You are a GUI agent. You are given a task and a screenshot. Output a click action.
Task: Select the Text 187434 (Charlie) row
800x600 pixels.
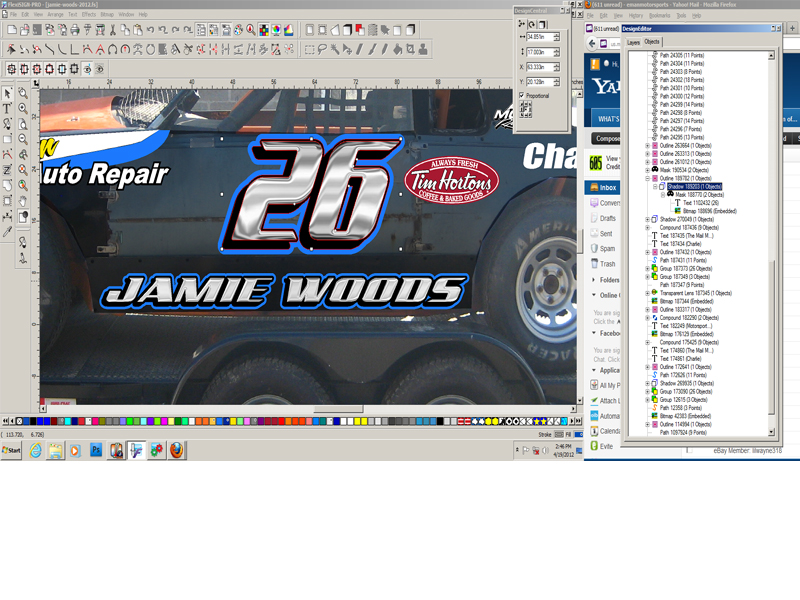point(676,244)
